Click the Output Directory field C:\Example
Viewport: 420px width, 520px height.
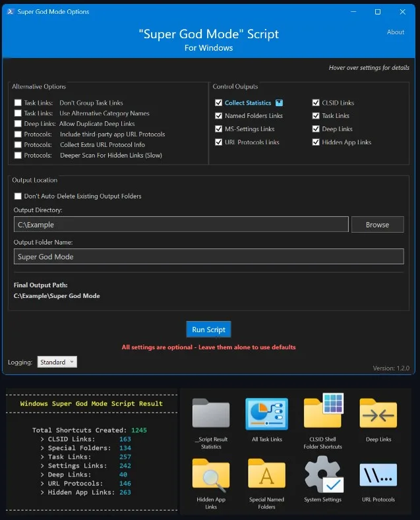click(181, 225)
